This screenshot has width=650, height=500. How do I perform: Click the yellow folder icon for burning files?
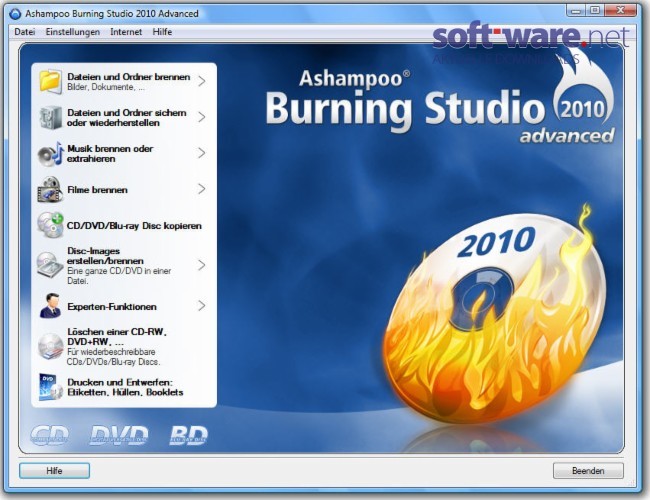point(51,81)
